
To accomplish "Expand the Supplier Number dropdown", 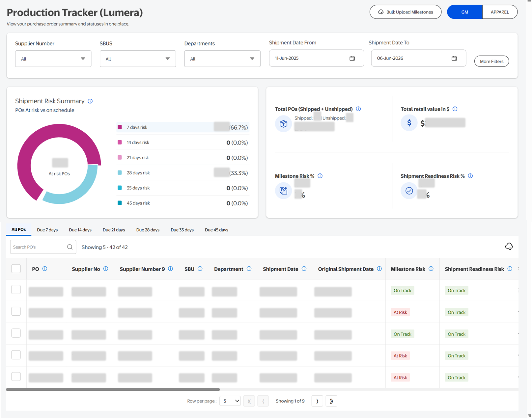I will [x=53, y=59].
